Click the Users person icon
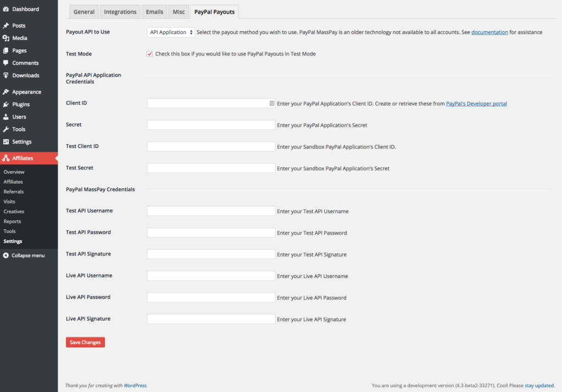This screenshot has width=562, height=392. tap(5, 117)
